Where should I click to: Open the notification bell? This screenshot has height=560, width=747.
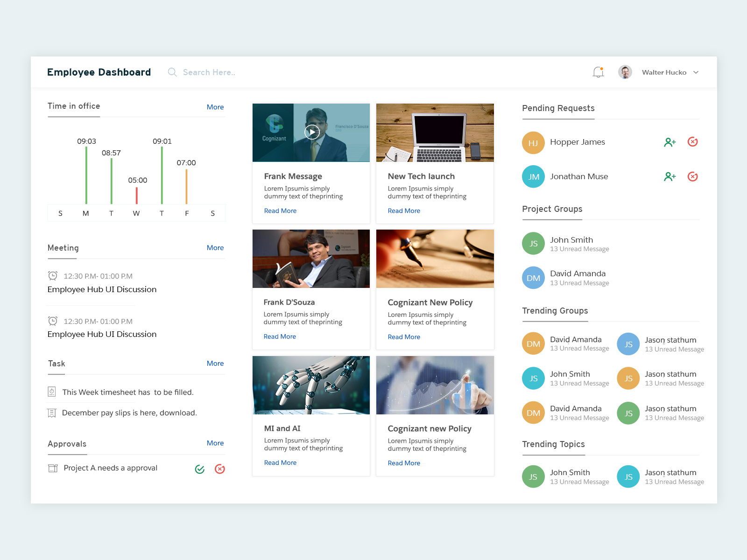[598, 72]
